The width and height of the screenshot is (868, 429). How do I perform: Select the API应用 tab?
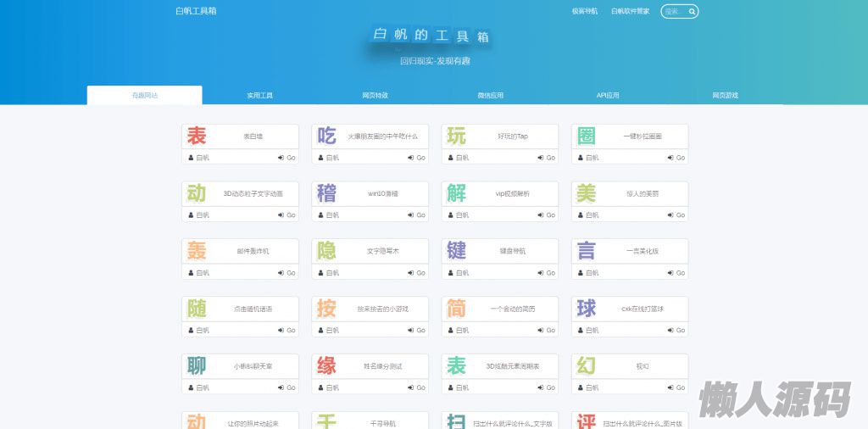pos(608,96)
